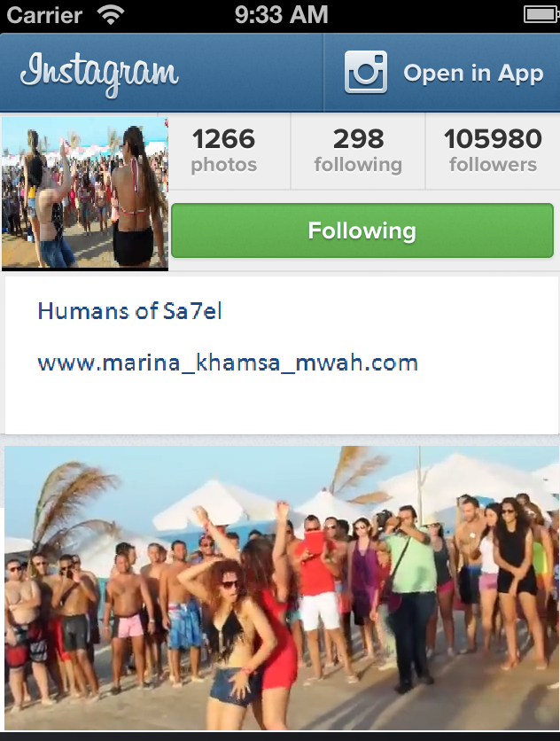560x741 pixels.
Task: Tap the camera icon beside Open in App
Action: (366, 72)
